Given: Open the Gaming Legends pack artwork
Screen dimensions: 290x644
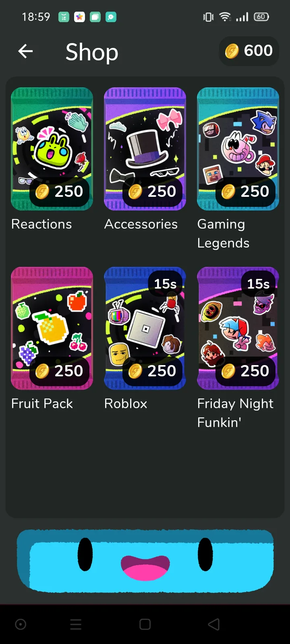Looking at the screenshot, I should coord(238,149).
